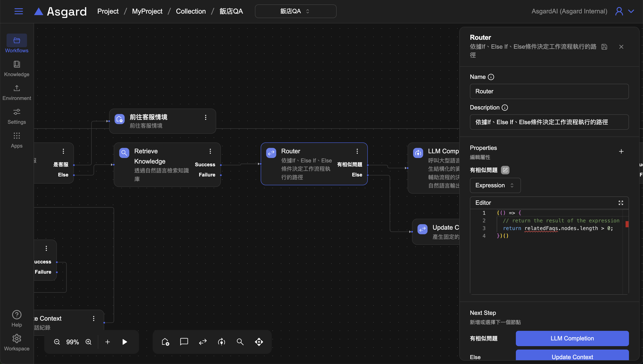Click the MyProject breadcrumb link
Viewport: 643px width, 364px height.
click(147, 11)
